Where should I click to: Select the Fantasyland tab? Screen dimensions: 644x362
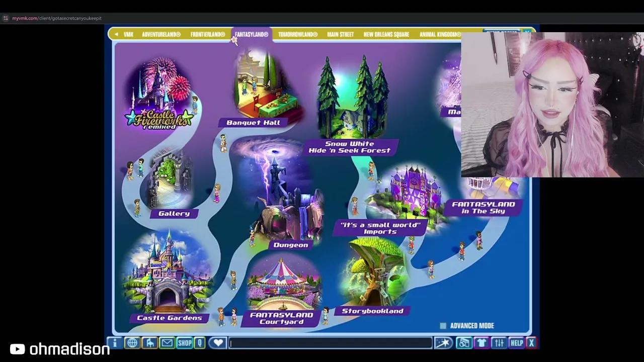click(x=252, y=34)
